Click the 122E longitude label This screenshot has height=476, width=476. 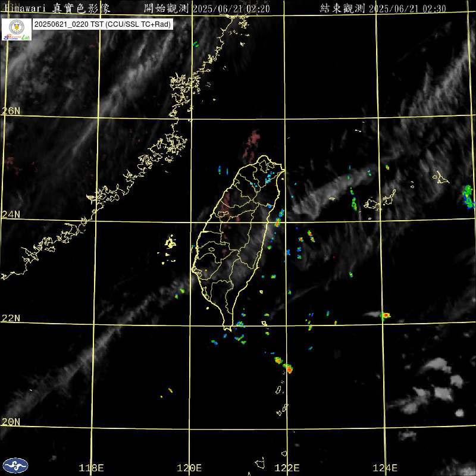287,468
